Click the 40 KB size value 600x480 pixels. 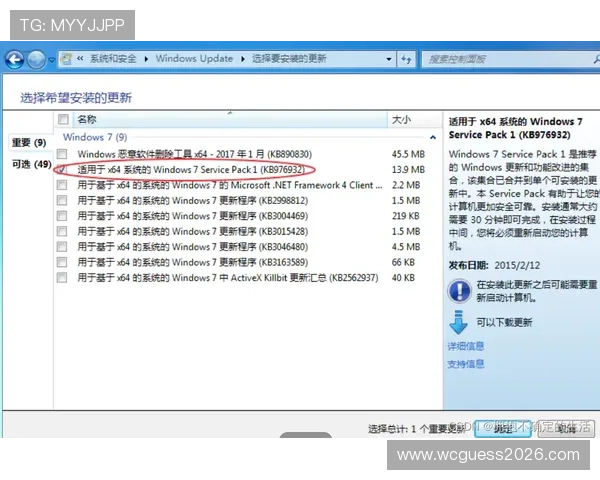click(x=403, y=278)
